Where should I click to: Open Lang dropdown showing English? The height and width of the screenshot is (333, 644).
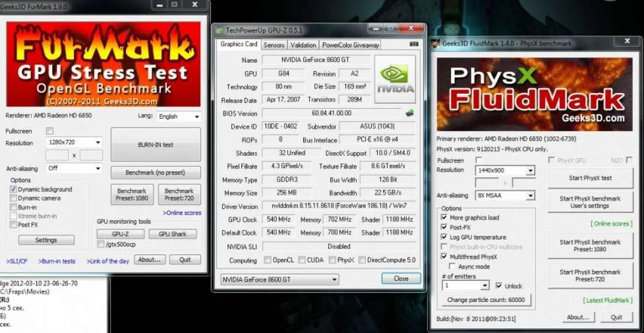pos(179,116)
